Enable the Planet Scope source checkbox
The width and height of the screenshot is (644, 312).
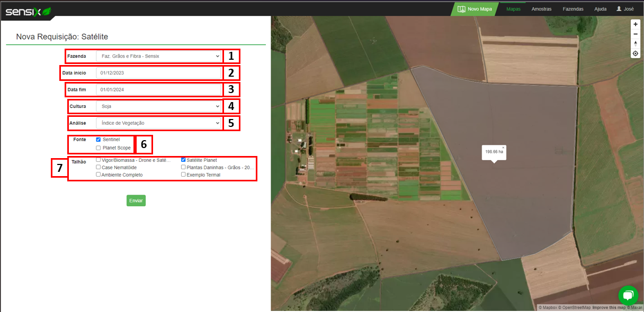pyautogui.click(x=99, y=148)
